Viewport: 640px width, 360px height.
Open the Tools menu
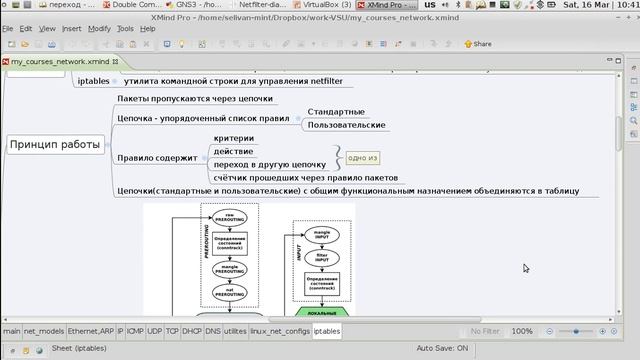pos(125,29)
